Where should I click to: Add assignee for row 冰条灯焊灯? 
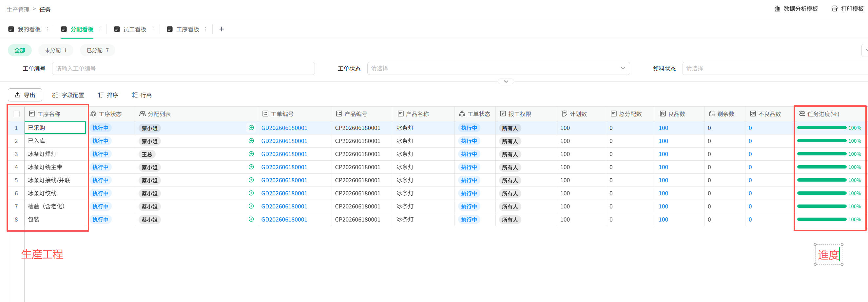[x=251, y=154]
